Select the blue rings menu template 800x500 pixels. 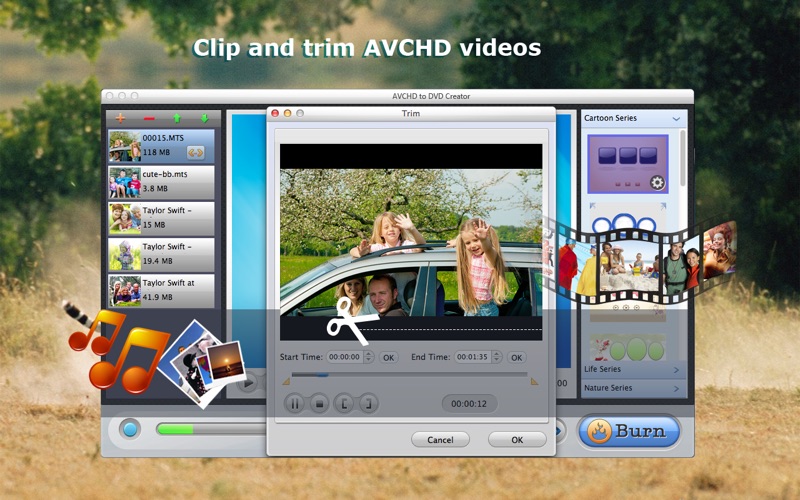[628, 220]
